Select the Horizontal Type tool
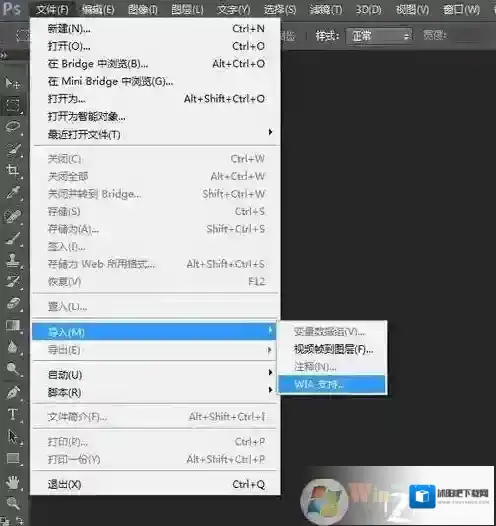This screenshot has width=496, height=526. pyautogui.click(x=13, y=414)
